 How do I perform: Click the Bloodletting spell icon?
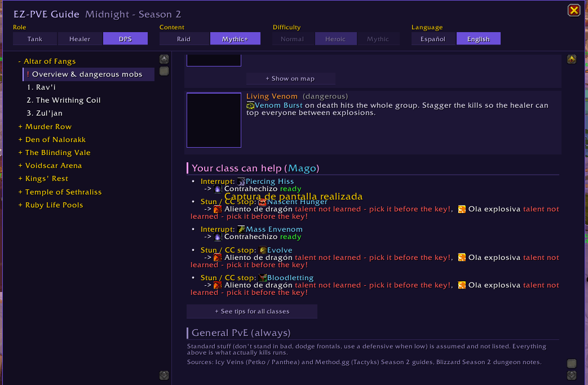pyautogui.click(x=263, y=278)
